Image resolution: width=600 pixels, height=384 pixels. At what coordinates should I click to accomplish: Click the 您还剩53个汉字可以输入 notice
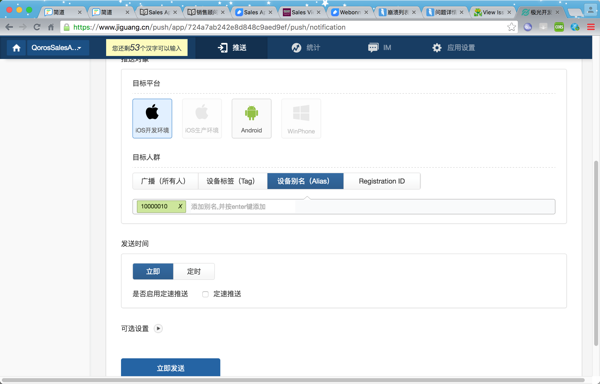tap(147, 48)
